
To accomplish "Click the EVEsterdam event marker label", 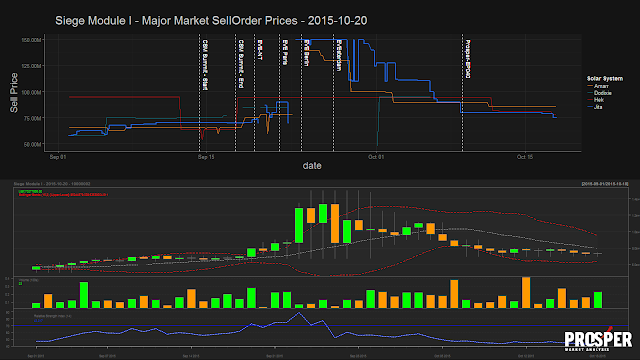I will coord(338,55).
